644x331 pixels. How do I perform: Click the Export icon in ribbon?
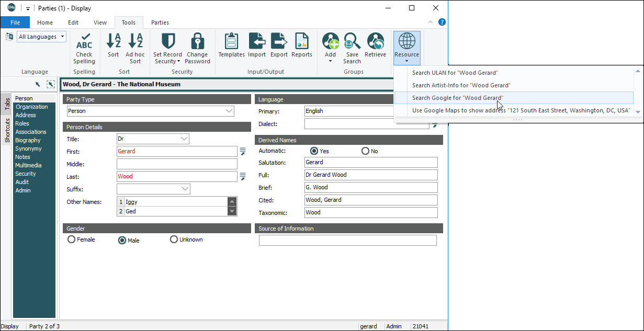[279, 42]
